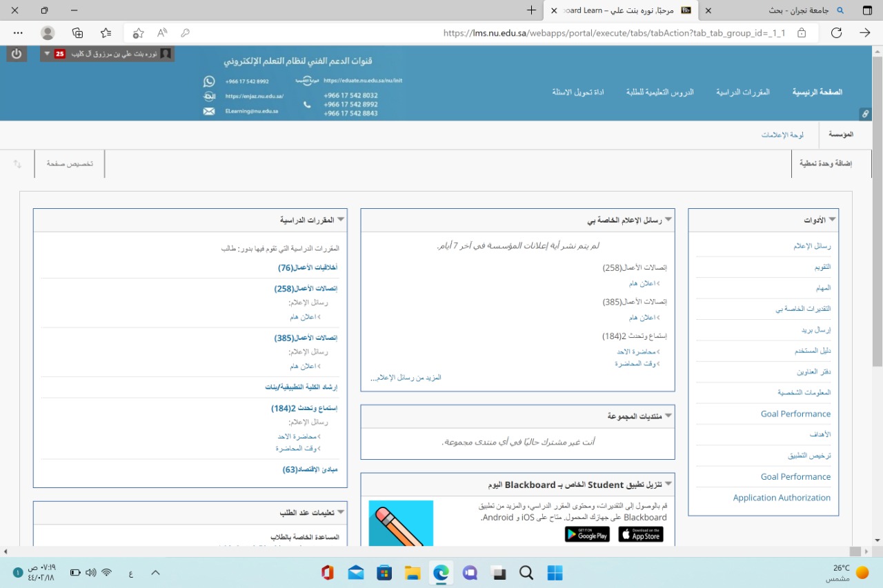Image resolution: width=883 pixels, height=588 pixels.
Task: Click the WhatsApp support icon
Action: [x=209, y=81]
